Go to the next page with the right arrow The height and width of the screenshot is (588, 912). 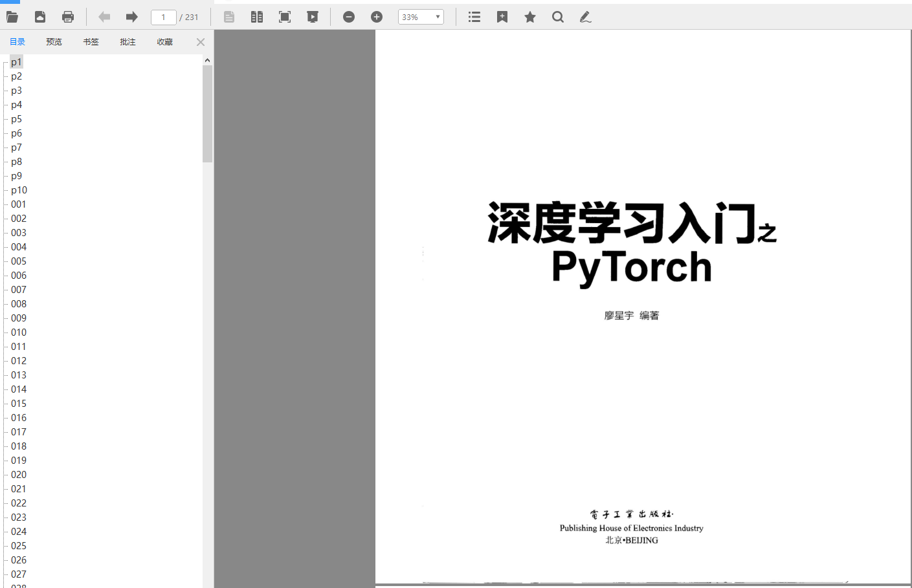point(132,17)
